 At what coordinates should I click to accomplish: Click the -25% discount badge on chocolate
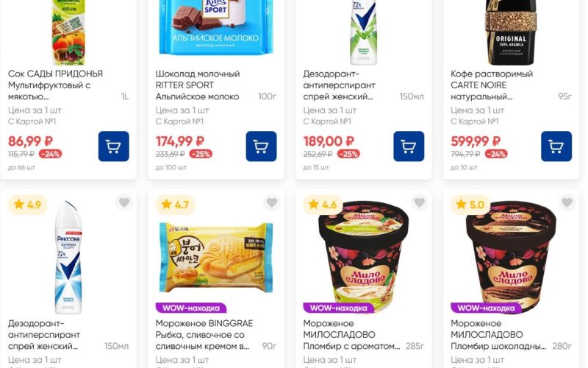201,154
